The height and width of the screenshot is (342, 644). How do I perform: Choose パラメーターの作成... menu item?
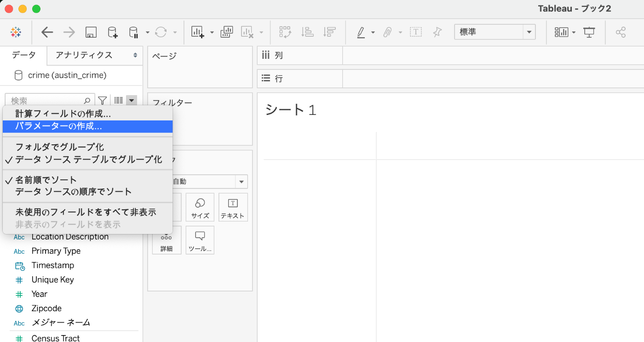point(87,126)
